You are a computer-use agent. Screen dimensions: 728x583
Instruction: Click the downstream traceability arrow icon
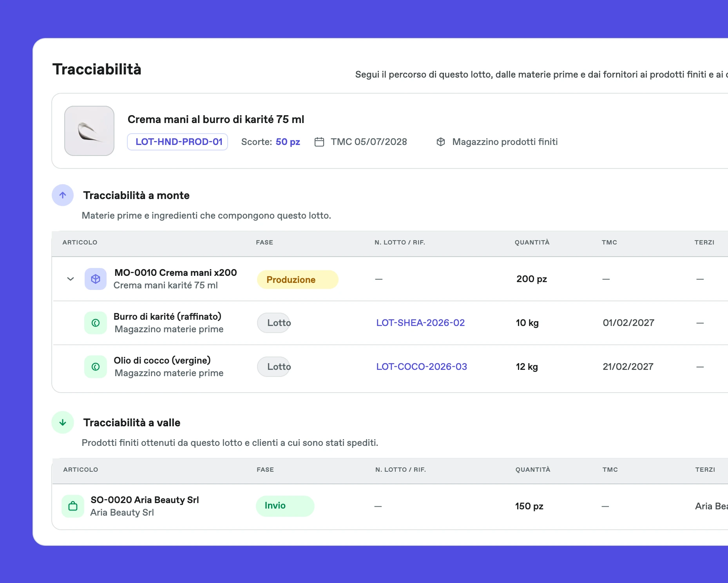coord(63,422)
